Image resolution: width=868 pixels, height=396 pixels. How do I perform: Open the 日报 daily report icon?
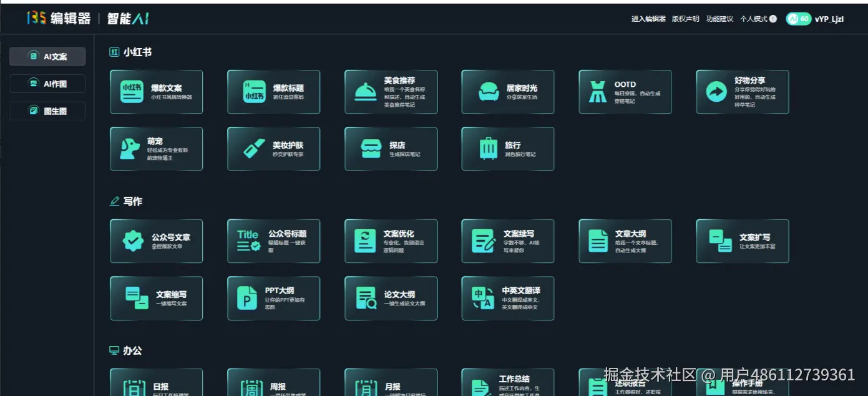click(134, 388)
